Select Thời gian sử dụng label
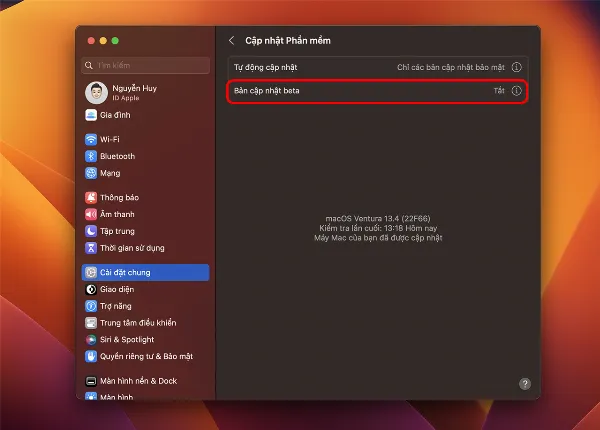The height and width of the screenshot is (430, 600). pos(132,248)
